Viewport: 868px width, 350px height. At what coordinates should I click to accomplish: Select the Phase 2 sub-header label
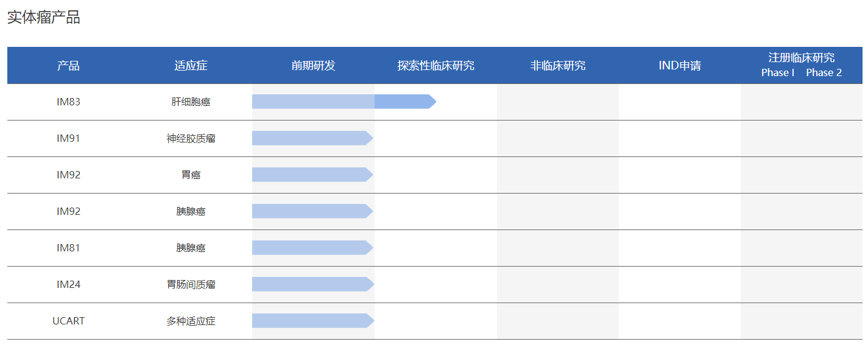coord(824,73)
